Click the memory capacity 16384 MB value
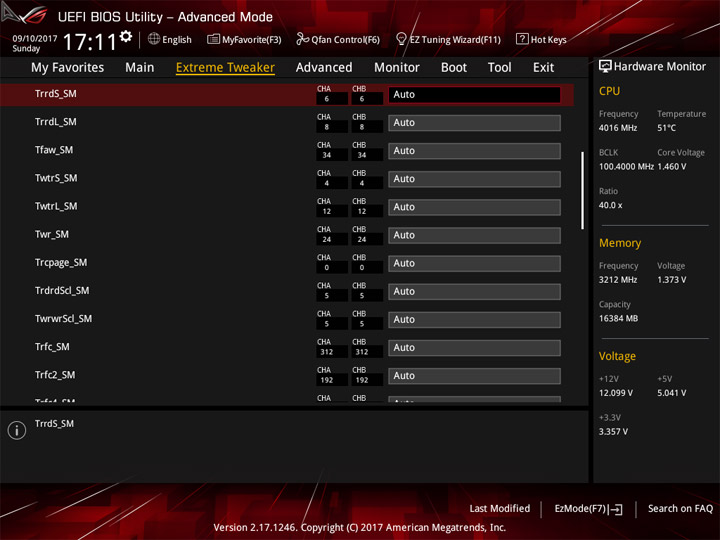 [618, 319]
